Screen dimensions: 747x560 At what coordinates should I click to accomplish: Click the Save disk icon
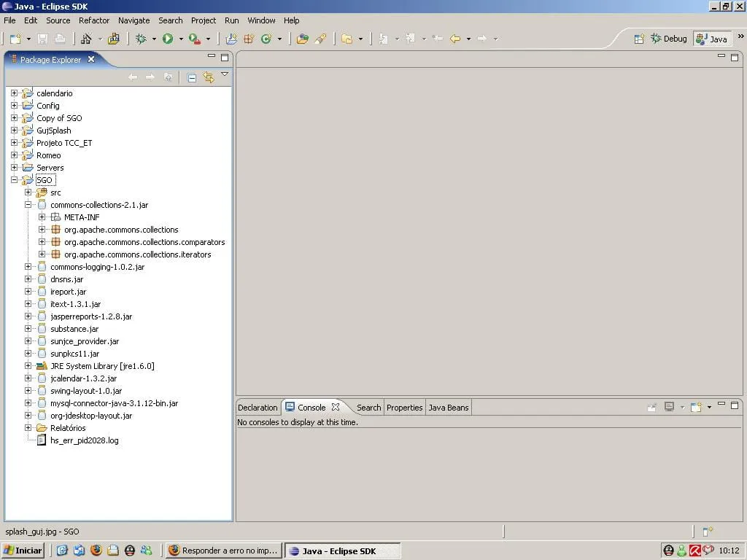pos(42,39)
